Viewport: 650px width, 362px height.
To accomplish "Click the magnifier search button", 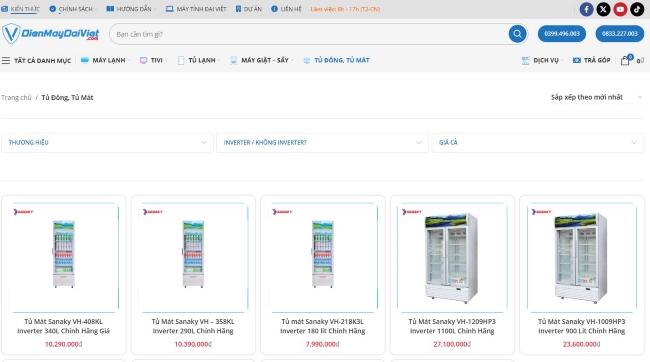I will 517,34.
